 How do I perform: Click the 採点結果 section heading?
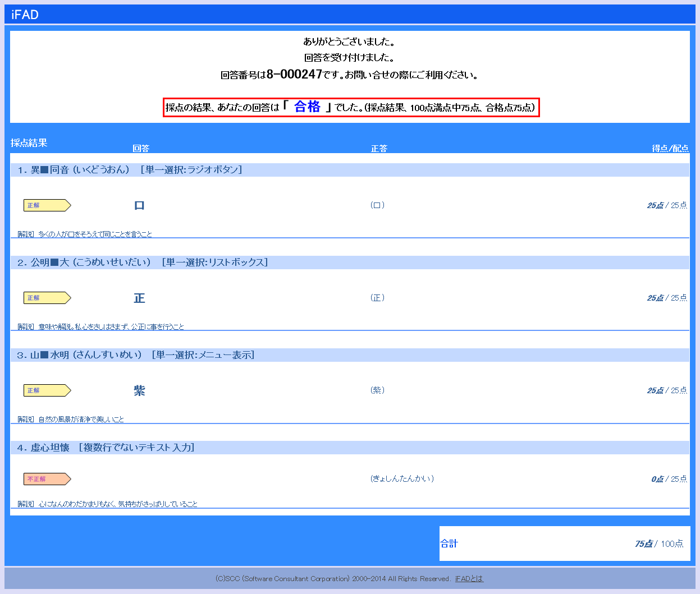point(29,142)
